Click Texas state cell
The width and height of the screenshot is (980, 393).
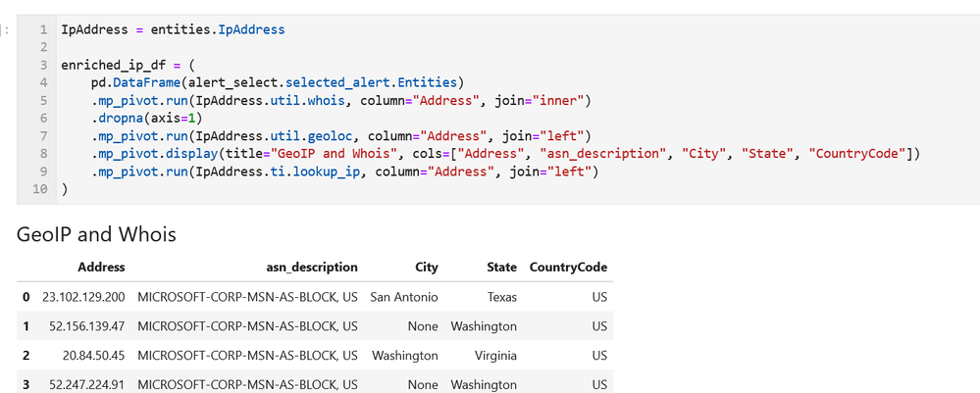tap(502, 297)
